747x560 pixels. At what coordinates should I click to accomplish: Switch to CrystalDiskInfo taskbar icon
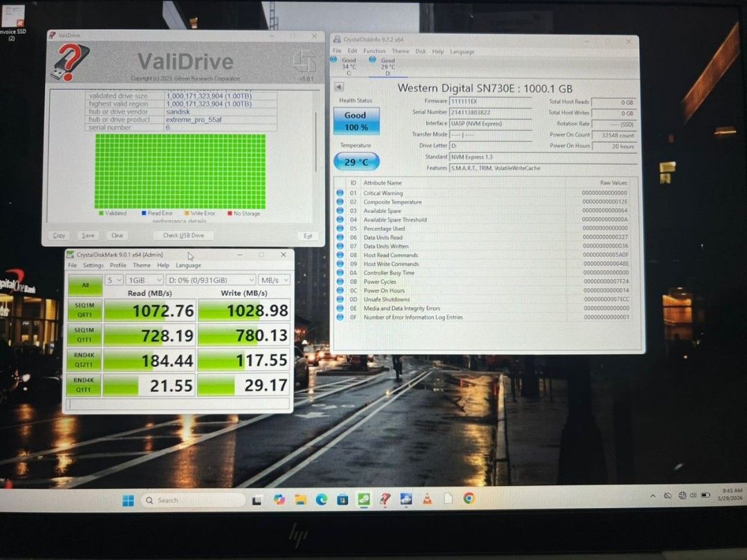click(x=406, y=498)
